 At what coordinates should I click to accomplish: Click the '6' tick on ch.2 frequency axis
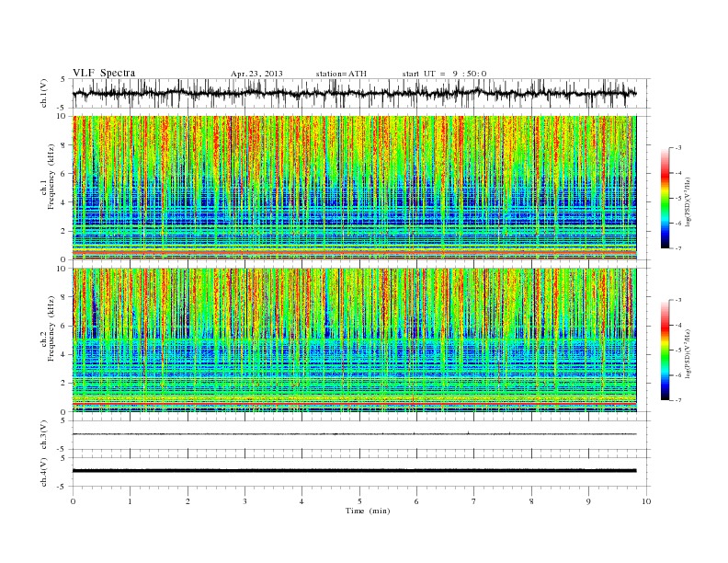(64, 326)
